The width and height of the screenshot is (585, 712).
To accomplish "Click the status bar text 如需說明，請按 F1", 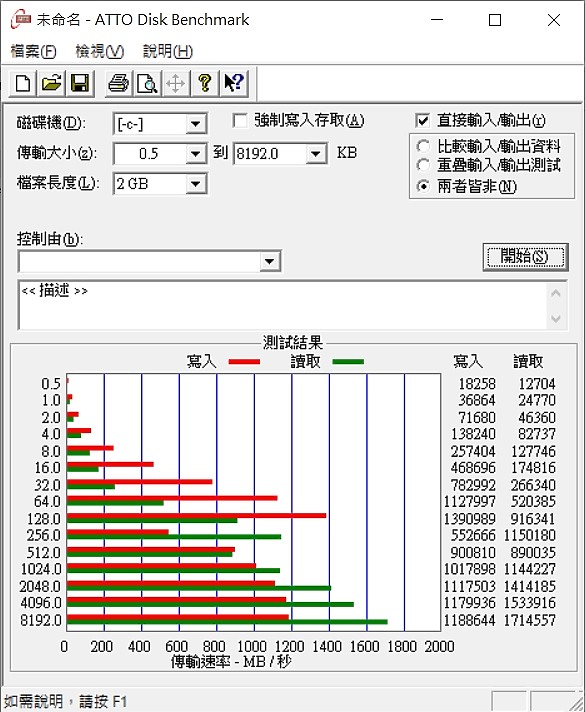I will click(66, 702).
